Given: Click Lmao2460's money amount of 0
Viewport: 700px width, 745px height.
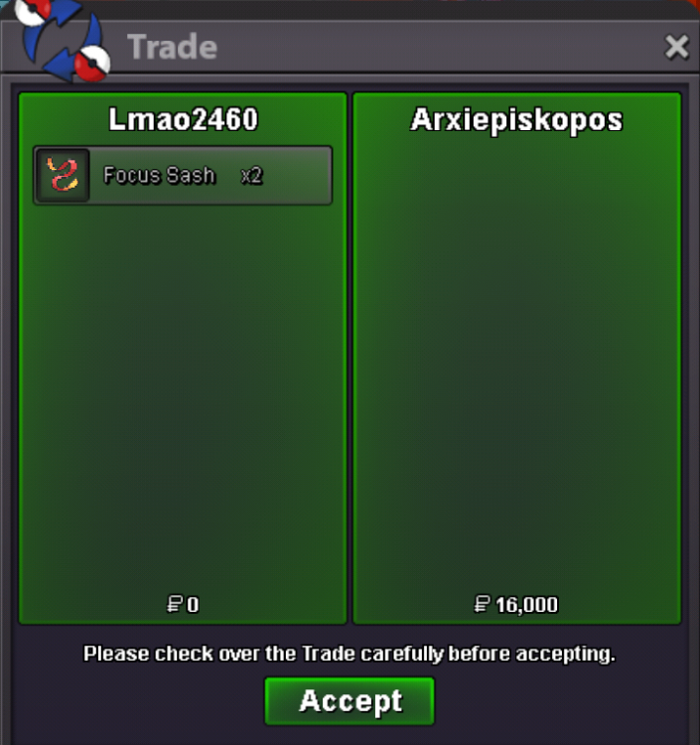Looking at the screenshot, I should [x=193, y=605].
